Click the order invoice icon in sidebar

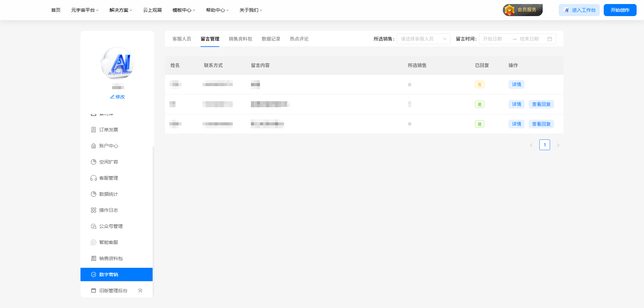click(x=94, y=130)
